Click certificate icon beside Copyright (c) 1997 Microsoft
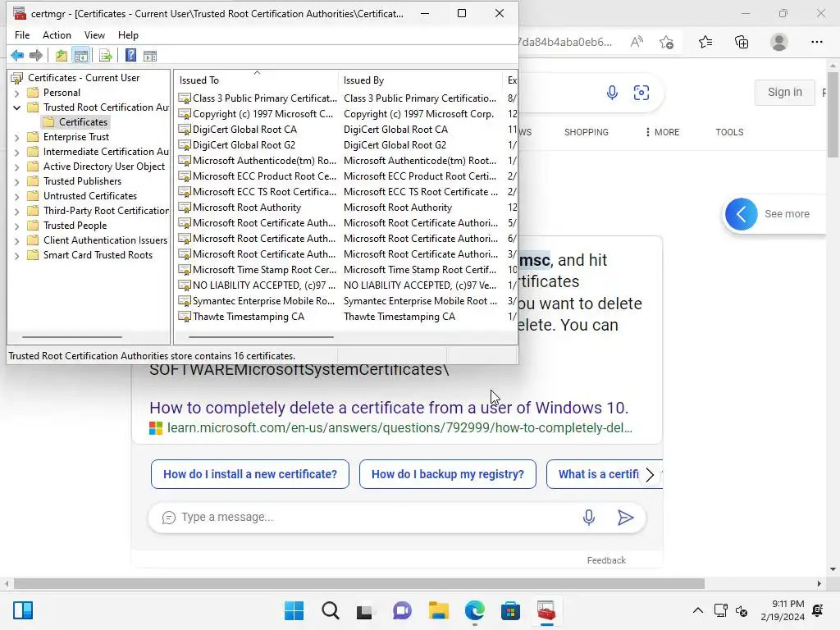 [x=185, y=114]
